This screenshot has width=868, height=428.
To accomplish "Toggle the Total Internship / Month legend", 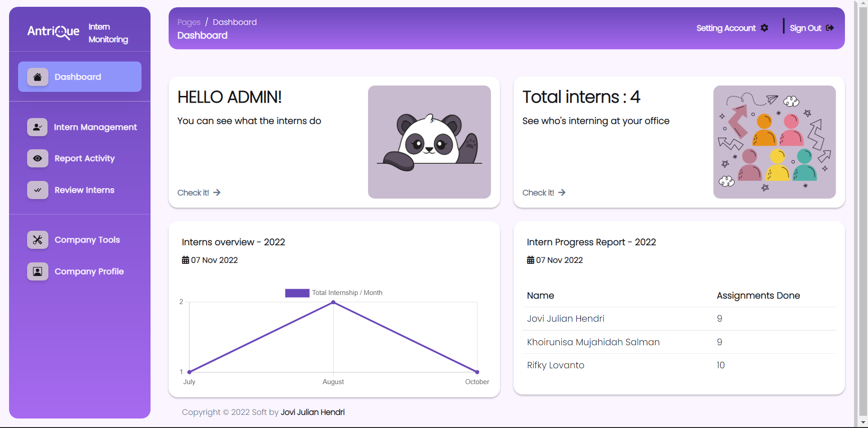I will pyautogui.click(x=334, y=293).
